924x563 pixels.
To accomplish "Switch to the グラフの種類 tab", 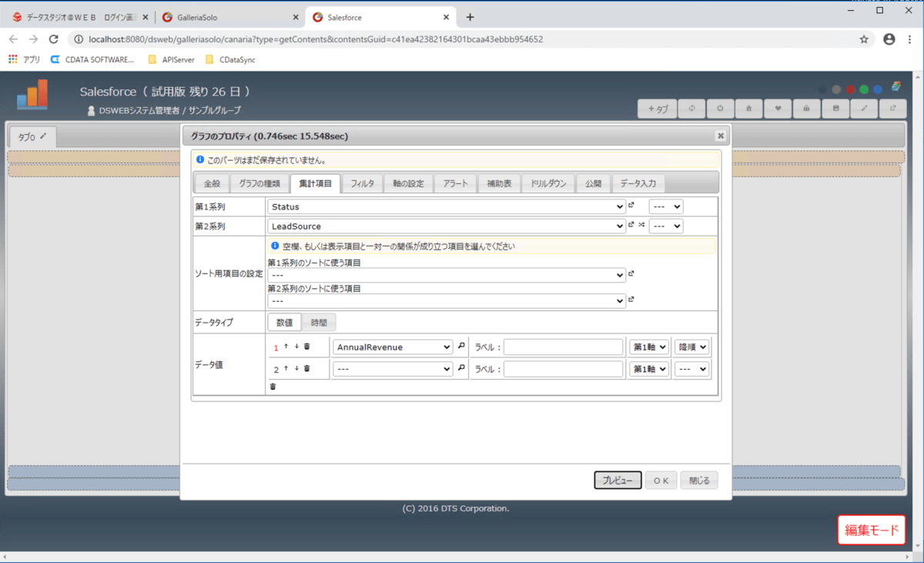I will 259,184.
